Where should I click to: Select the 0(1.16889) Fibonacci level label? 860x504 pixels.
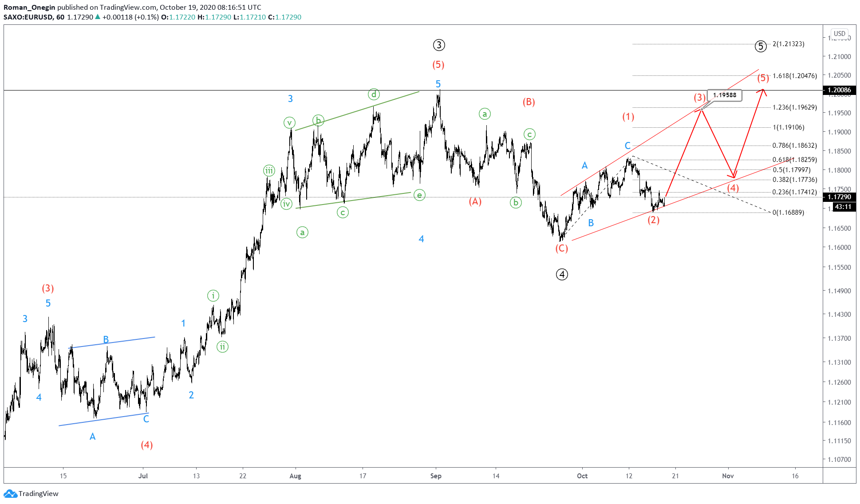788,213
